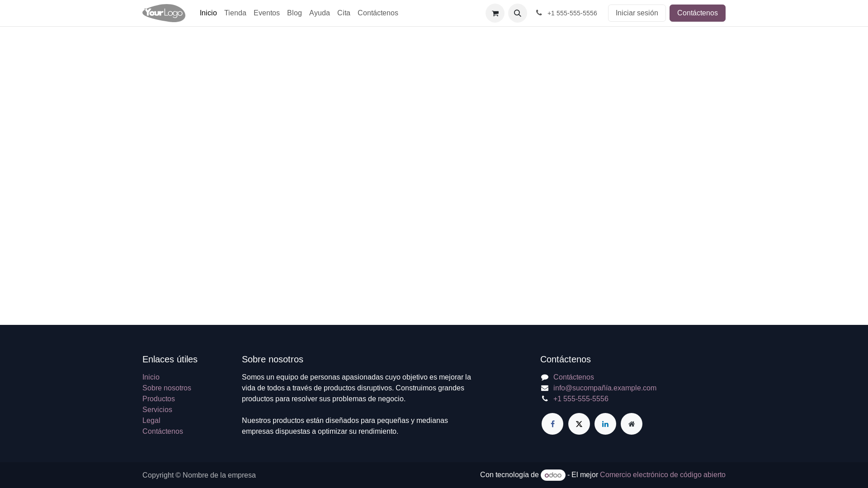Click the Sobre nosotros footer heading

[273, 359]
